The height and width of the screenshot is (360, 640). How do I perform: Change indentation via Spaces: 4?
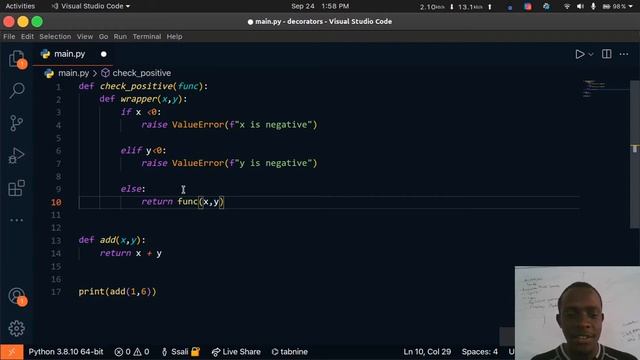coord(480,352)
